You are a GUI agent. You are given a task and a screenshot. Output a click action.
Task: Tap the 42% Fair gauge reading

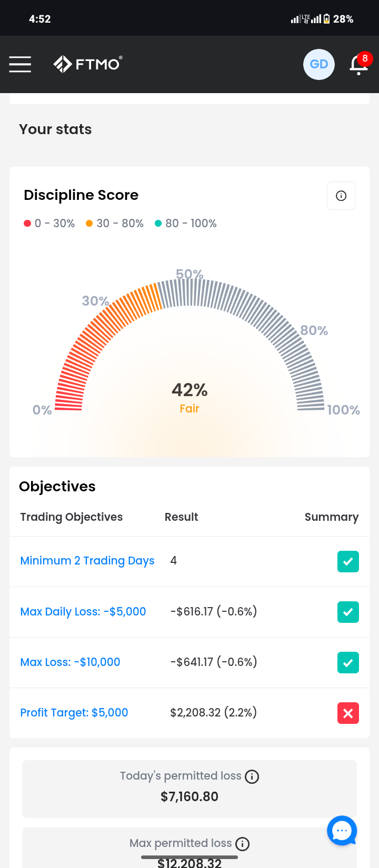click(189, 398)
